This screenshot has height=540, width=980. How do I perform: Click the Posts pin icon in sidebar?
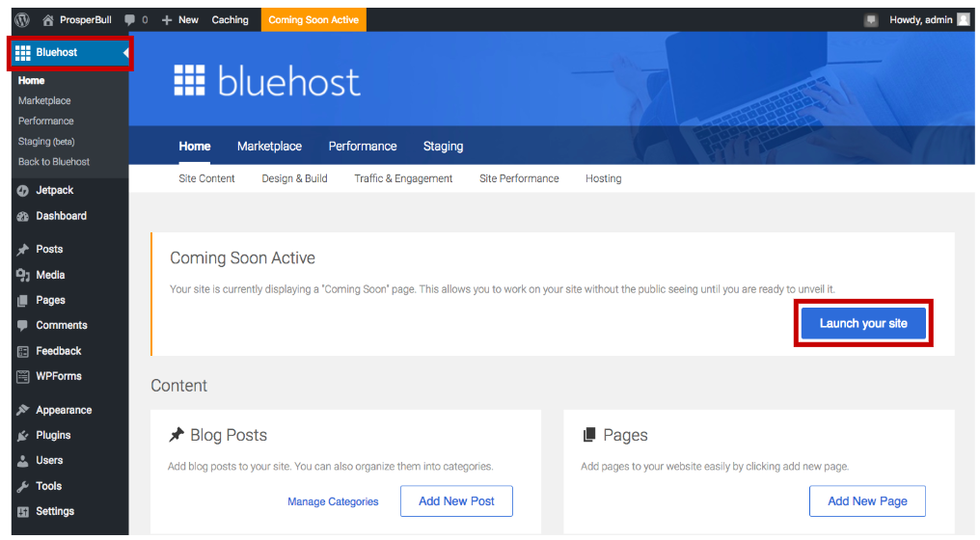[23, 250]
